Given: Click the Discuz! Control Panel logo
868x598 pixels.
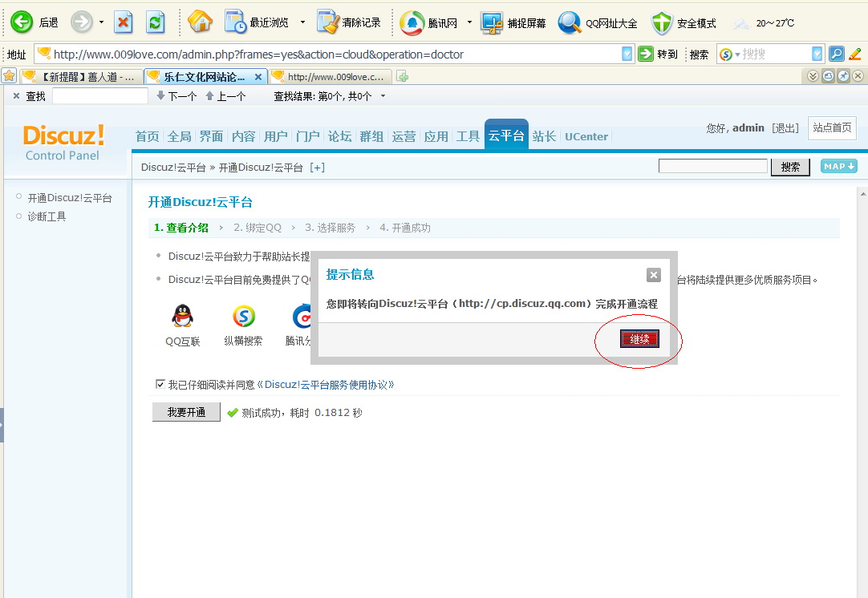Looking at the screenshot, I should click(63, 142).
